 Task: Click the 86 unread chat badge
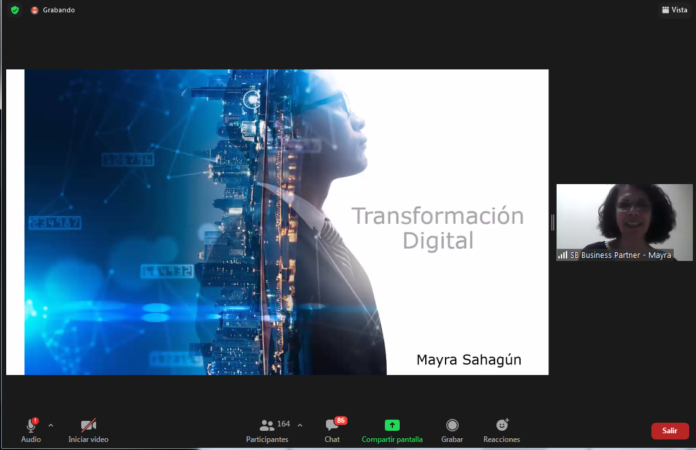tap(340, 421)
